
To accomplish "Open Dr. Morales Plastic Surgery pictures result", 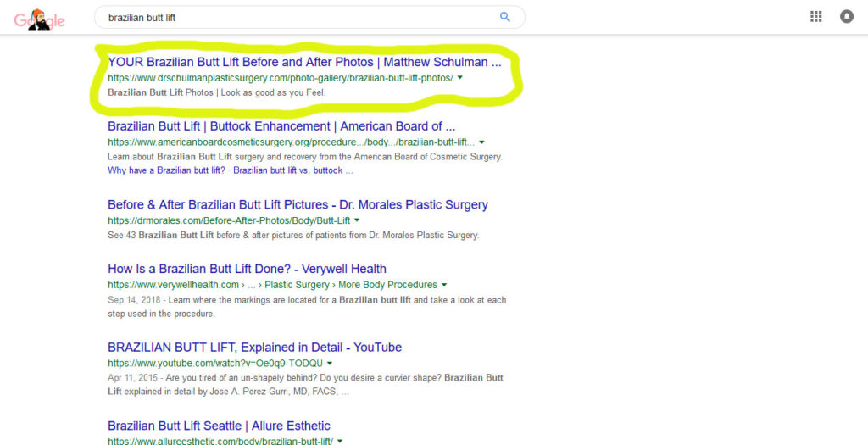I will click(x=298, y=205).
